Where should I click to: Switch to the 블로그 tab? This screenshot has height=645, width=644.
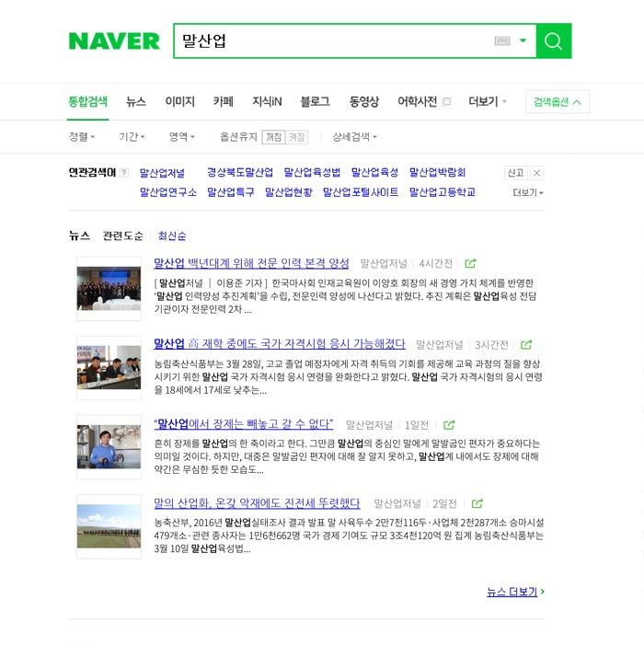(315, 101)
